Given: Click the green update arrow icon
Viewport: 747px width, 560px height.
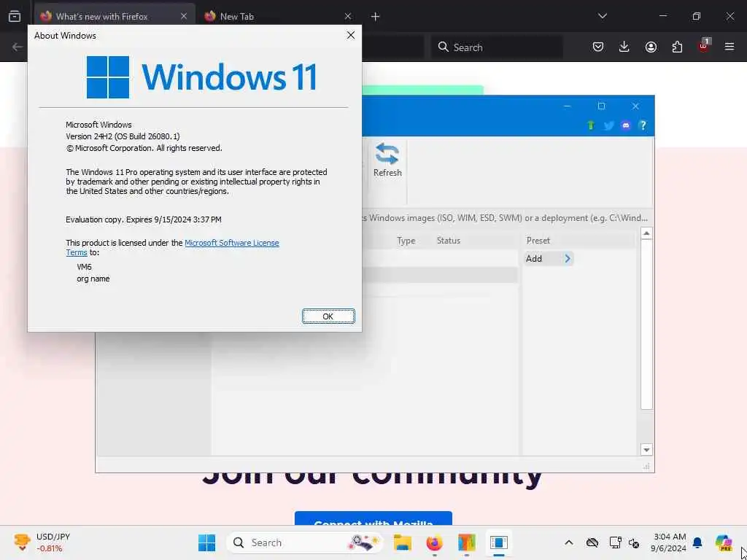Looking at the screenshot, I should coord(591,125).
